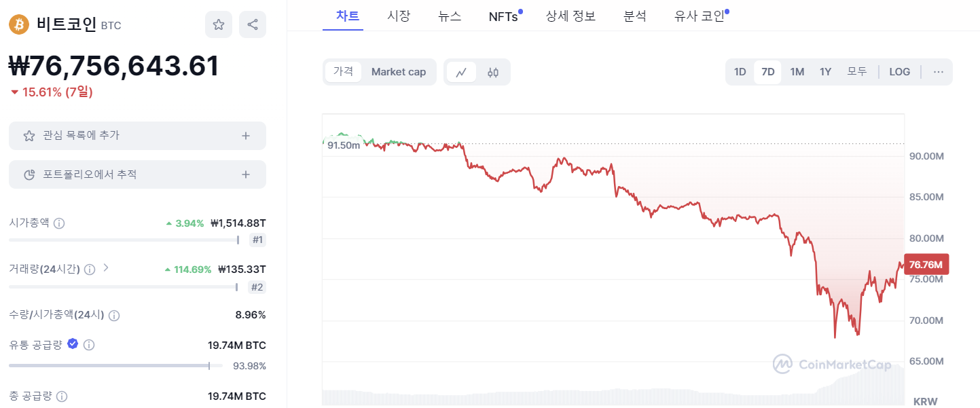Click the info icon next to 수량/시가총액(24시)
The height and width of the screenshot is (408, 980).
coord(114,316)
